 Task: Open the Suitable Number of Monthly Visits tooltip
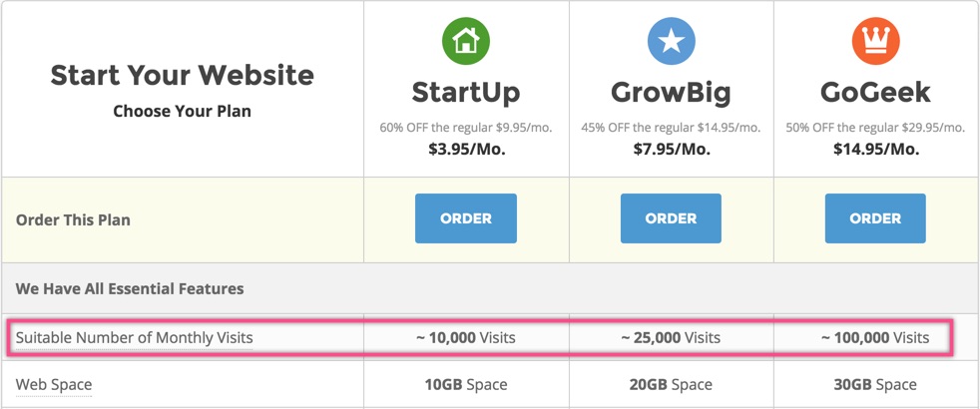point(135,338)
